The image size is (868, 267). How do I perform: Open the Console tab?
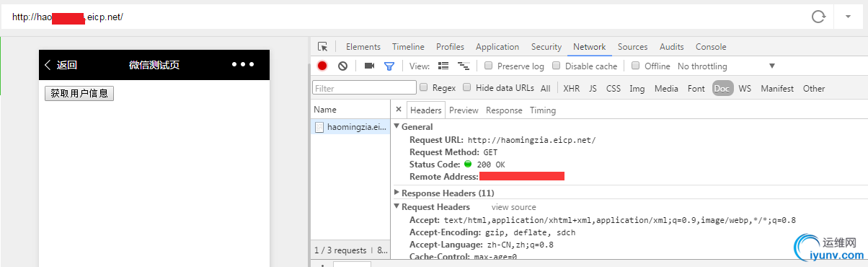(x=711, y=47)
